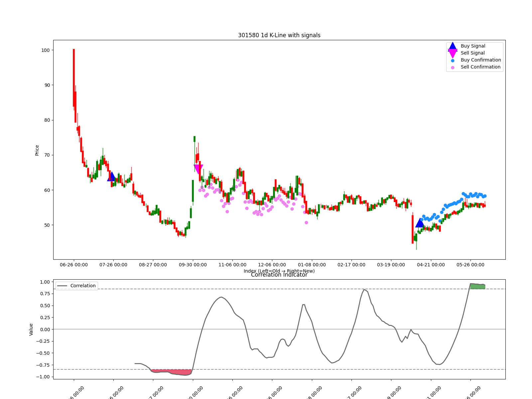532x399 pixels.
Task: Click the tall first red candlestick near 100
Action: [74, 78]
